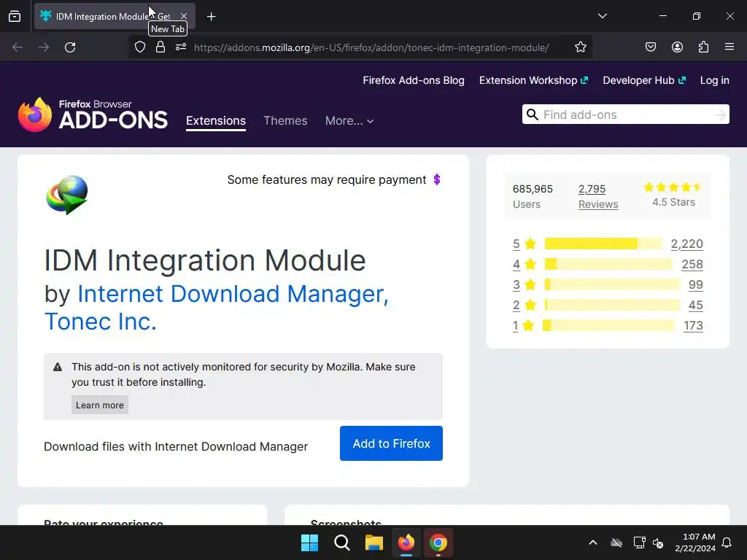
Task: Open the 2,795 Reviews link
Action: coord(598,197)
